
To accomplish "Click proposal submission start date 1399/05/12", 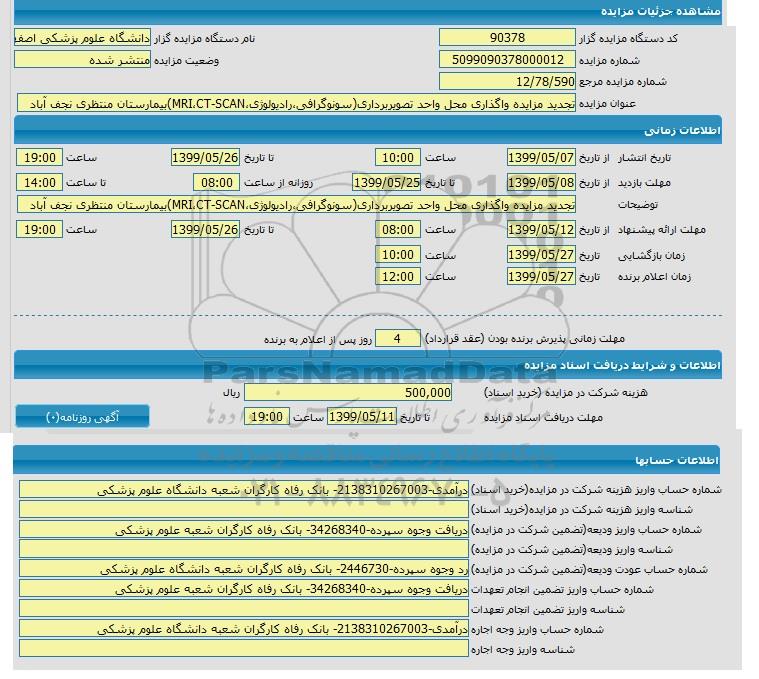I will (541, 229).
